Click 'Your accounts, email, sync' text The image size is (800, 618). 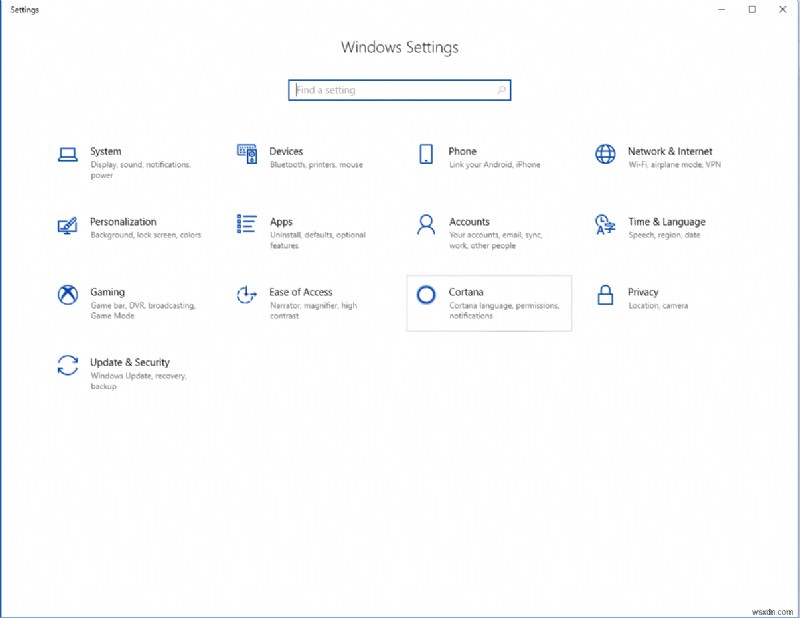[495, 235]
